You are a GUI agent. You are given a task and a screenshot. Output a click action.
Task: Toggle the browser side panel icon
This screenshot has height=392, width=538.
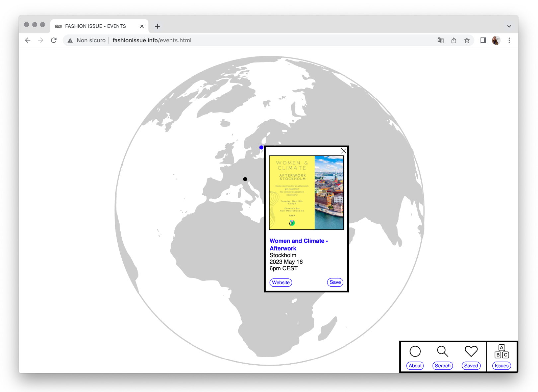[x=483, y=40]
